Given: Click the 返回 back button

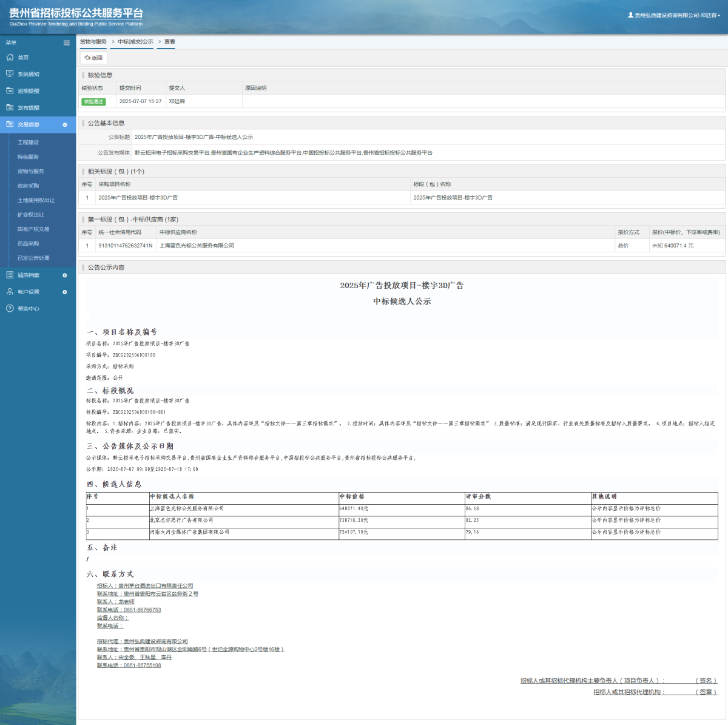Looking at the screenshot, I should click(93, 58).
